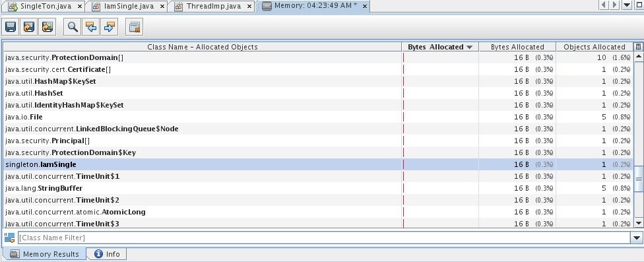Click 16 B (0.3%) in singleton.IamSingle row

[534, 165]
